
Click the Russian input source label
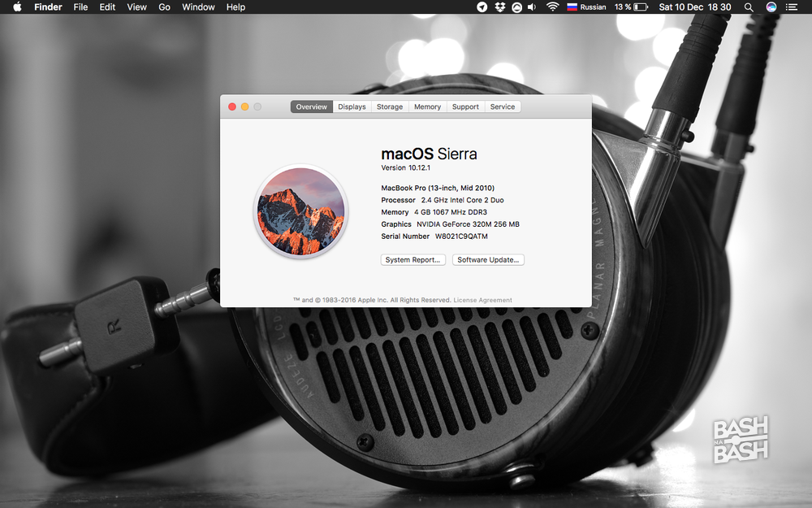click(x=593, y=7)
